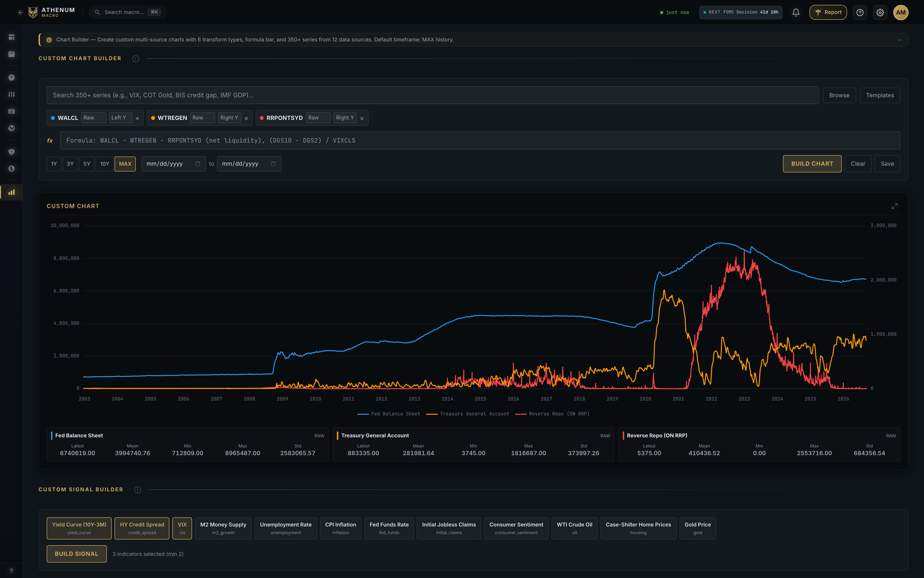Viewport: 924px width, 578px height.
Task: Open WALCL transform dropdown (Raw)
Action: 94,118
